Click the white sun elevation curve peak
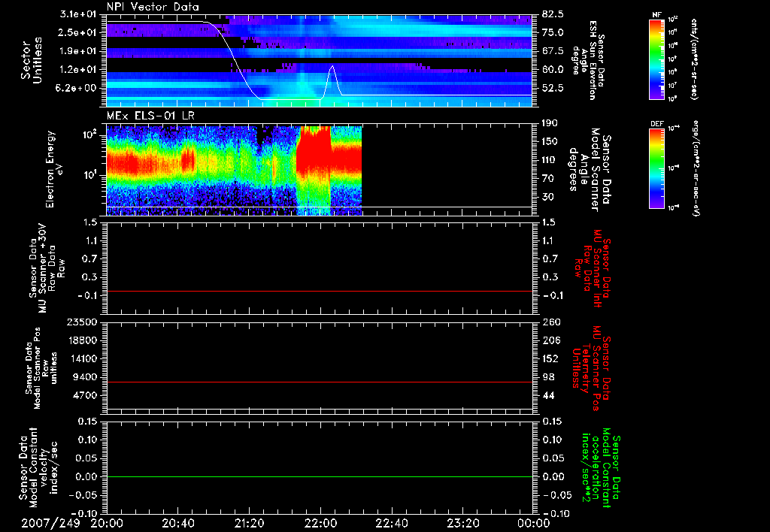770x532 pixels. coord(333,66)
